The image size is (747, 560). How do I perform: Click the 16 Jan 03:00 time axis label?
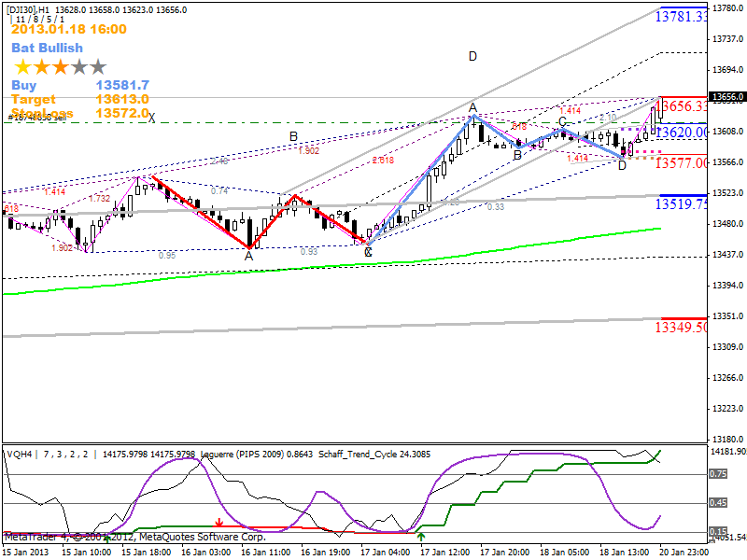(206, 553)
